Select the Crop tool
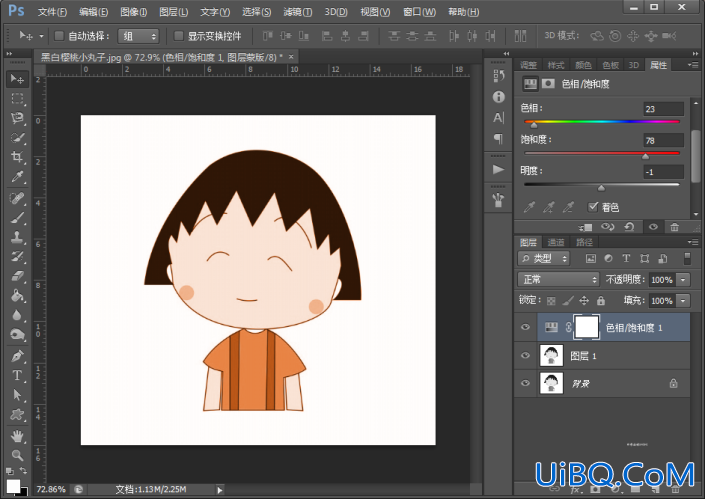This screenshot has height=499, width=705. pyautogui.click(x=17, y=157)
